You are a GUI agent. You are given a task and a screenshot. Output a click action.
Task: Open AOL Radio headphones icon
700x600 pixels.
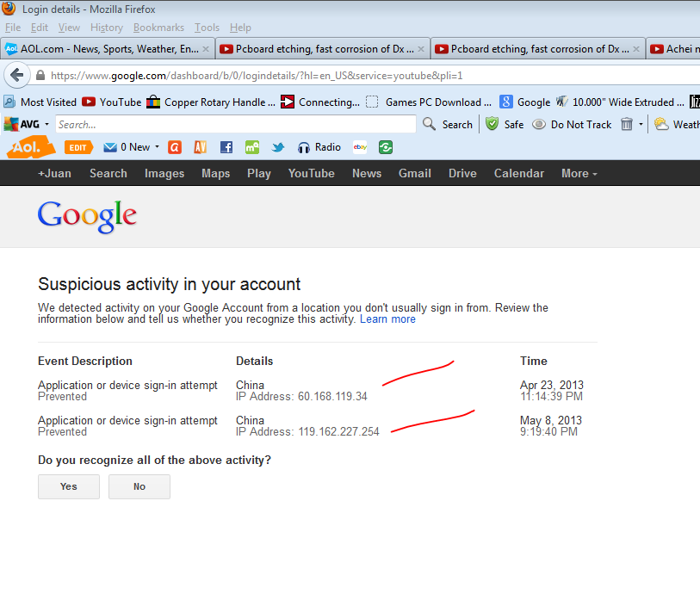(304, 147)
